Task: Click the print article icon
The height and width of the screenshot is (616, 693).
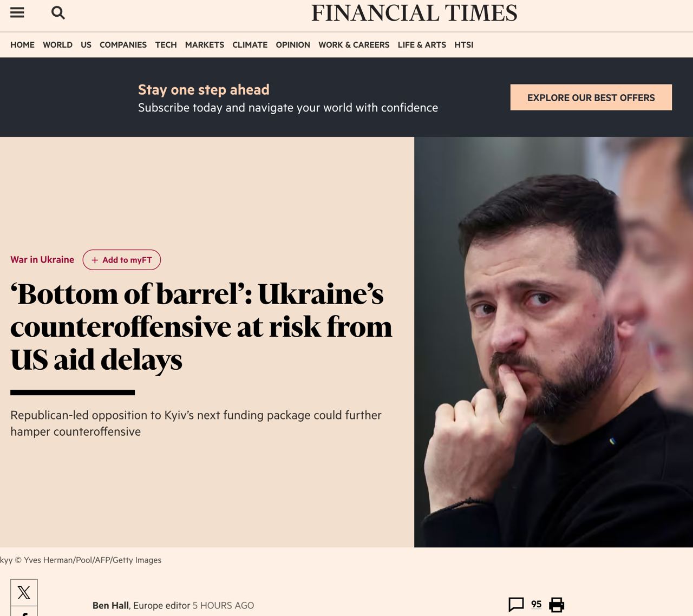Action: [557, 605]
